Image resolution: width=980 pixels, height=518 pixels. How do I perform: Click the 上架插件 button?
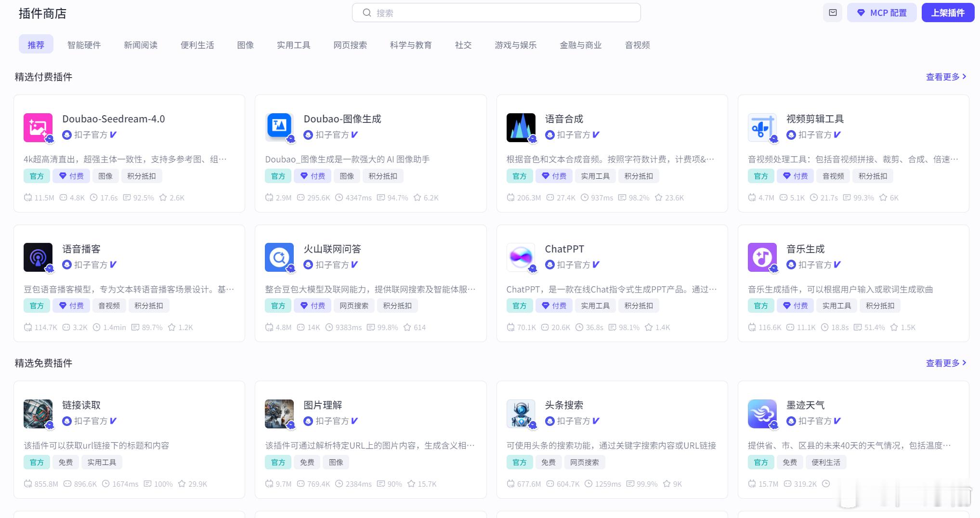948,13
